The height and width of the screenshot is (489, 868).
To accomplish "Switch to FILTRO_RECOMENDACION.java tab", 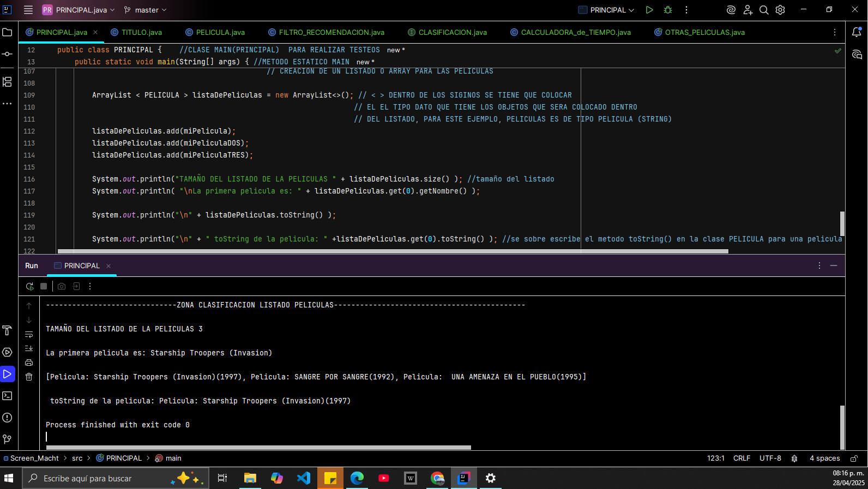I will 326,32.
